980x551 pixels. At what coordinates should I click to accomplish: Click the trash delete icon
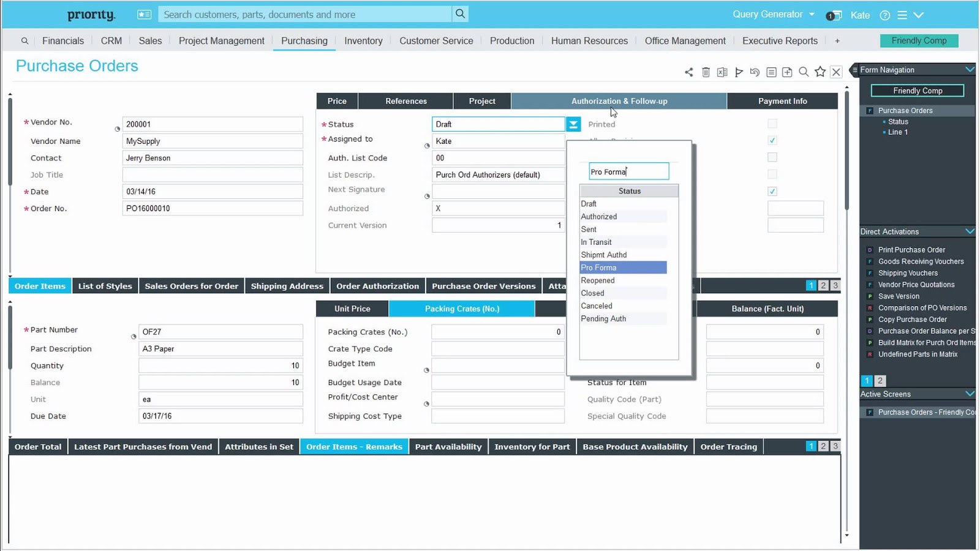[706, 72]
